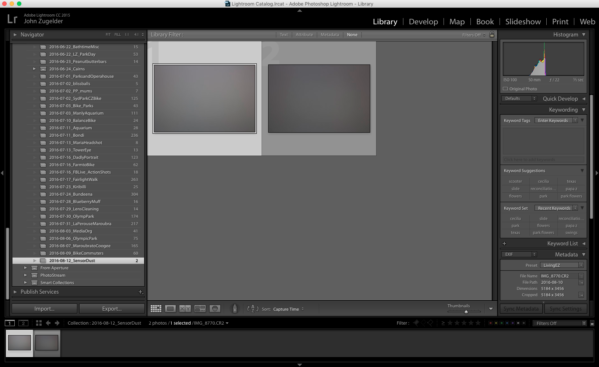Select the Attribute library filter
599x367 pixels.
[304, 35]
